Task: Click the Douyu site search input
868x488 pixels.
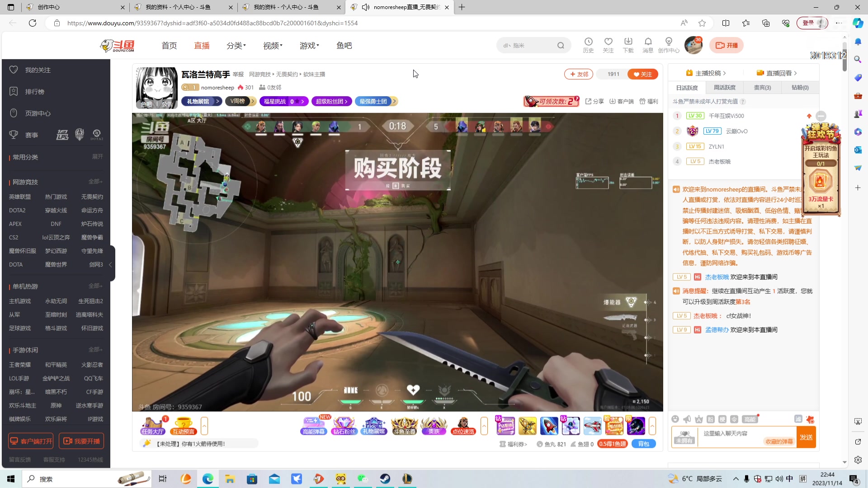Action: [528, 45]
